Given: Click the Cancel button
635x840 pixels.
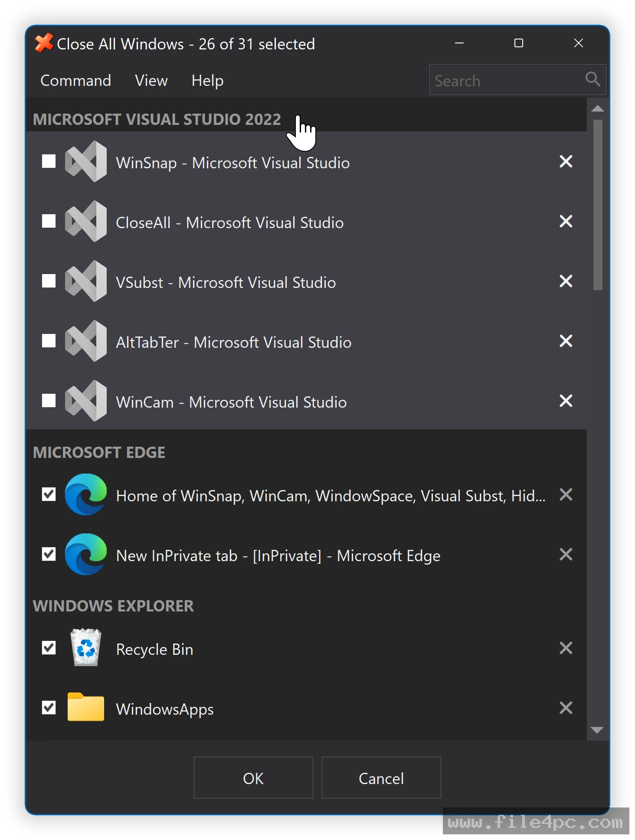Looking at the screenshot, I should pyautogui.click(x=381, y=778).
